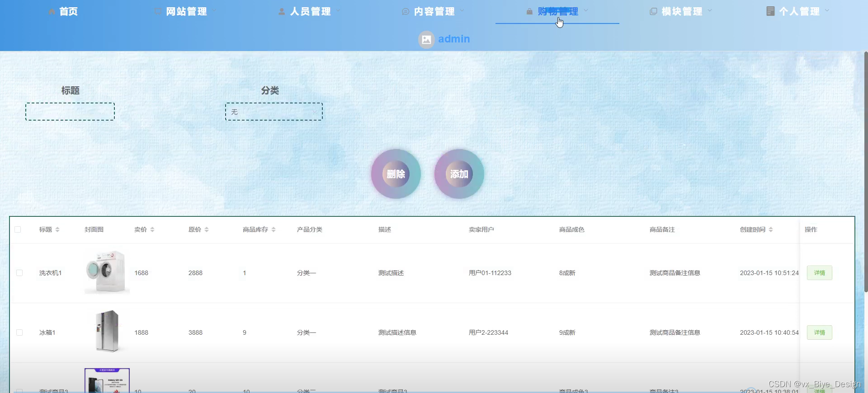Click the copy icon beside 模块管理
The width and height of the screenshot is (868, 393).
653,11
